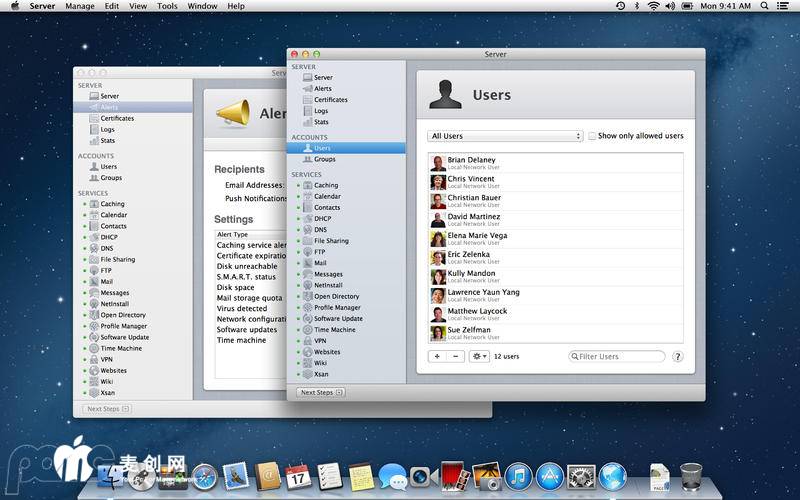Image resolution: width=800 pixels, height=500 pixels.
Task: Open the VPN service settings
Action: (320, 341)
